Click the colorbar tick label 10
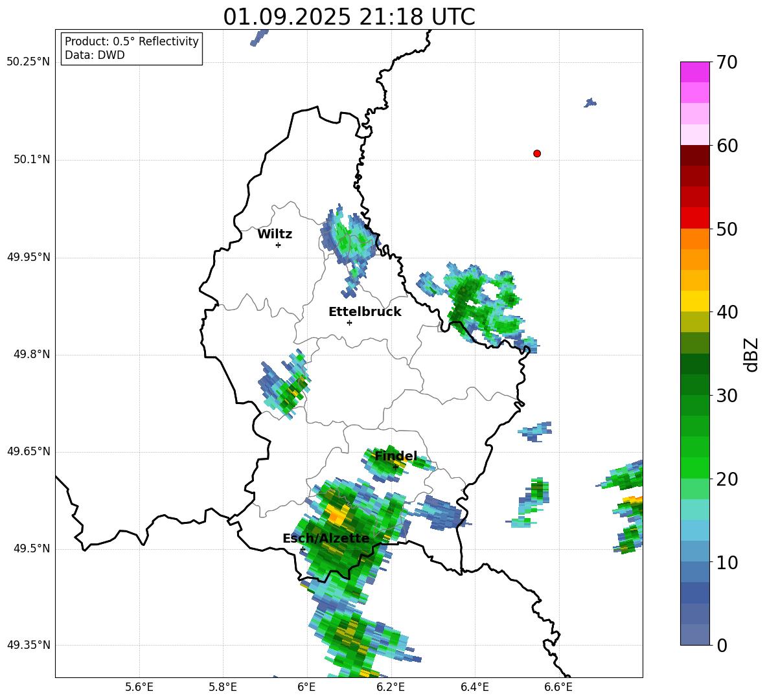Viewport: 767px width, 700px height. point(727,562)
